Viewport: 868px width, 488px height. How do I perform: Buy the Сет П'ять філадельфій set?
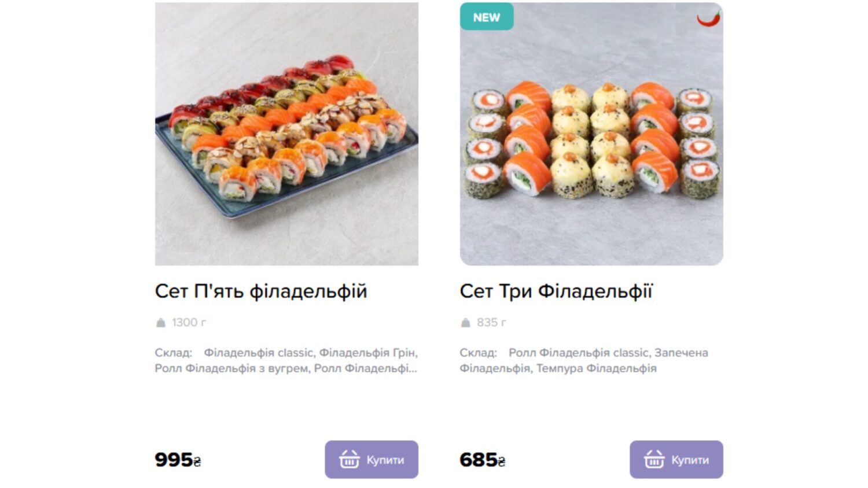click(372, 460)
